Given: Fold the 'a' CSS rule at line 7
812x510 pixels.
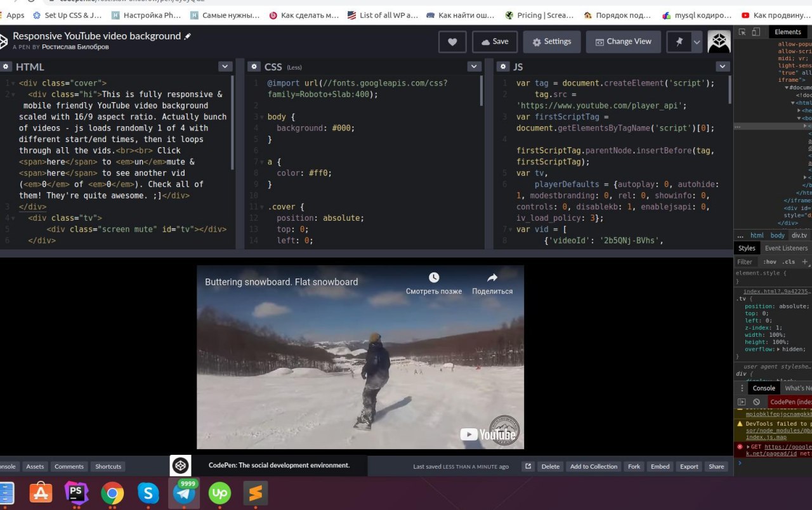Looking at the screenshot, I should (x=261, y=162).
